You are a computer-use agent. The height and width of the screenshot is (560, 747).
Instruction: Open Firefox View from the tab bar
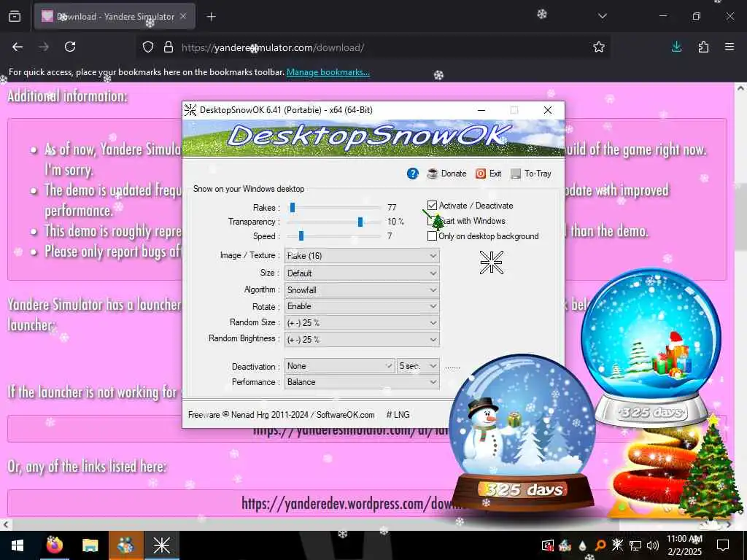point(15,17)
